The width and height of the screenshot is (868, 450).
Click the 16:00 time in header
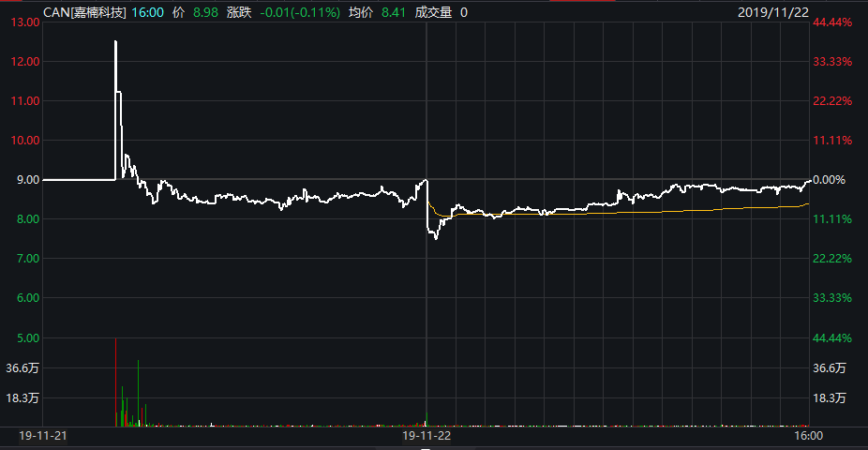pyautogui.click(x=148, y=12)
